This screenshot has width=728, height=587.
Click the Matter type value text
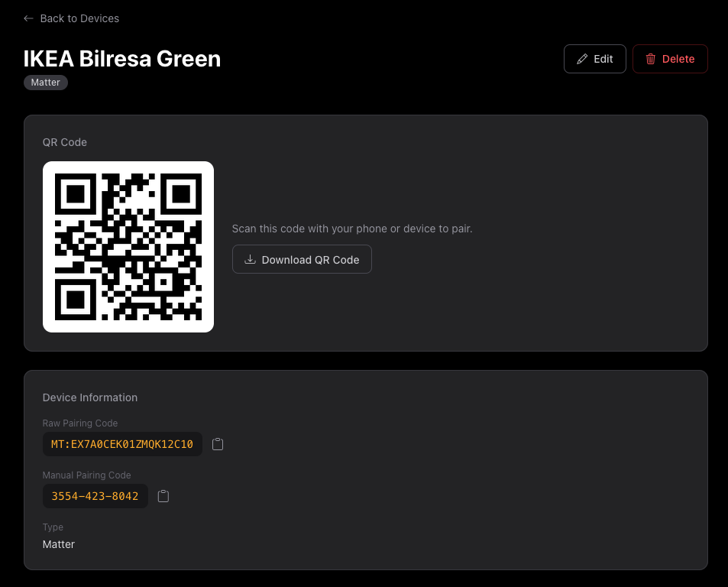(x=59, y=544)
